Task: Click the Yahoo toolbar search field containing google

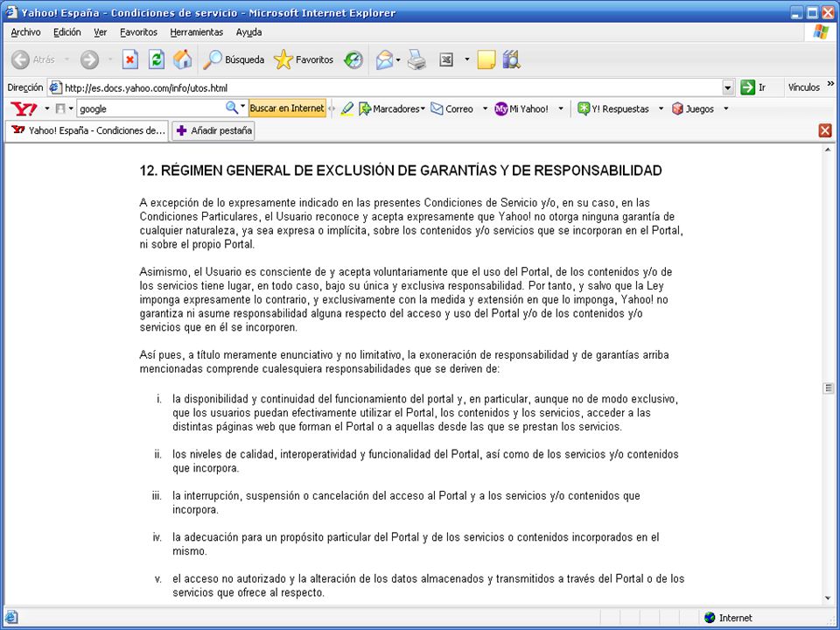Action: [x=151, y=108]
